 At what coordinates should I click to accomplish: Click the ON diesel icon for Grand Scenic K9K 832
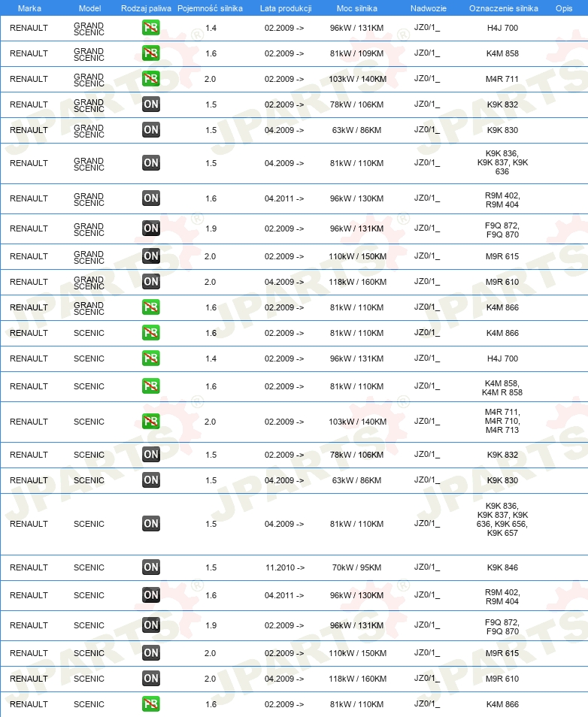(151, 104)
